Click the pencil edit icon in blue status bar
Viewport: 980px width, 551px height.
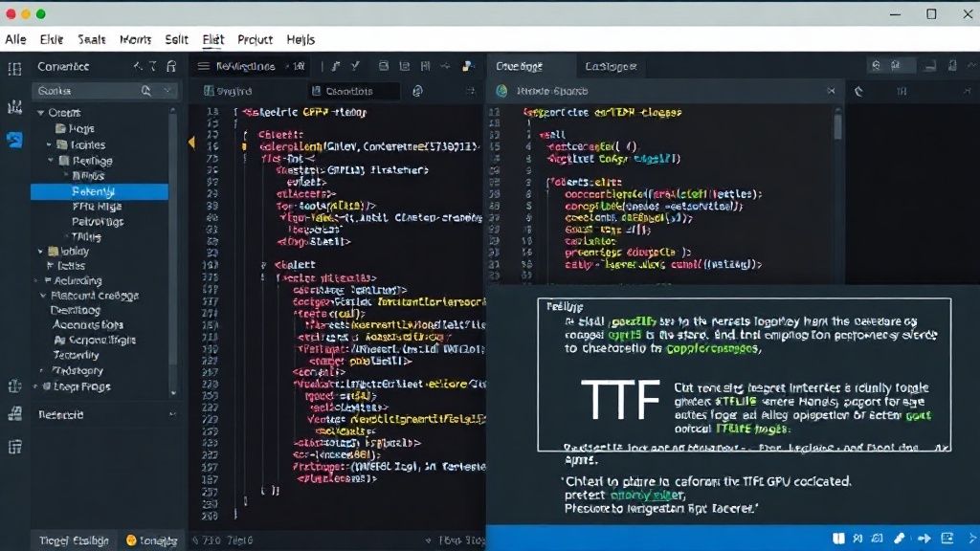pos(900,539)
